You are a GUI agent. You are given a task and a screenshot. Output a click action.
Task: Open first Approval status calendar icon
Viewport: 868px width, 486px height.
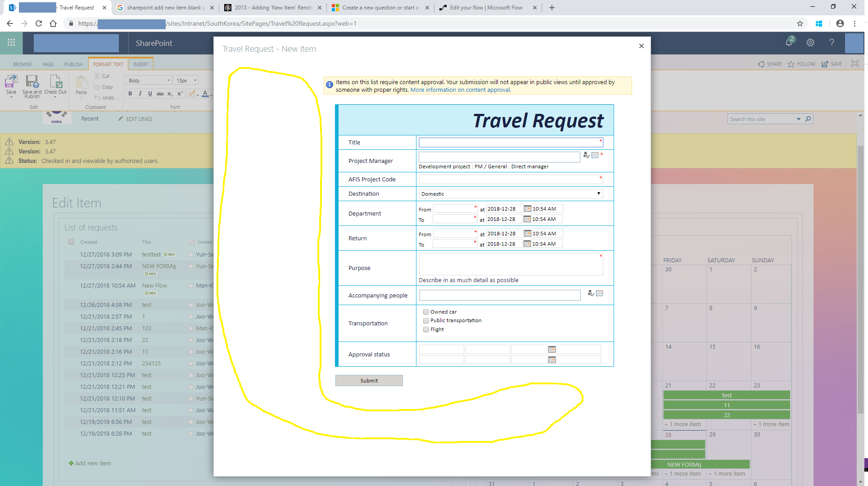coord(552,350)
